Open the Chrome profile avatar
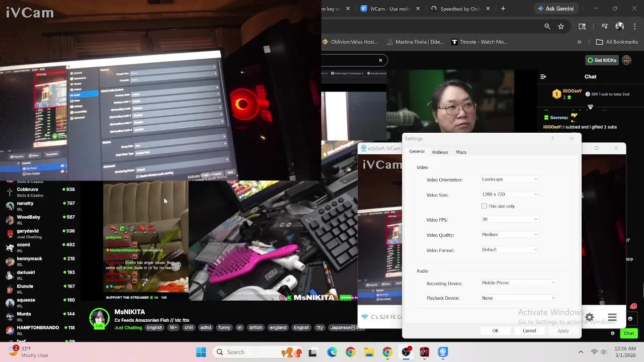The height and width of the screenshot is (362, 644). (x=619, y=27)
